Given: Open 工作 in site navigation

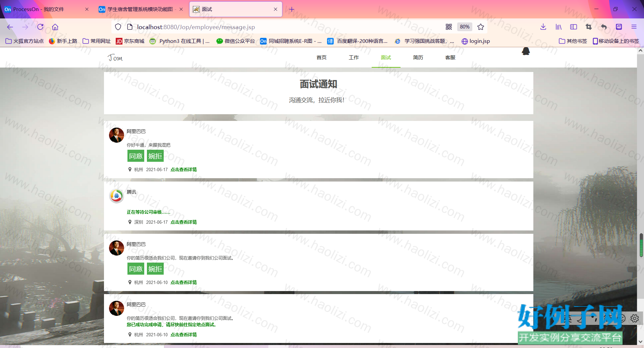Looking at the screenshot, I should (354, 58).
